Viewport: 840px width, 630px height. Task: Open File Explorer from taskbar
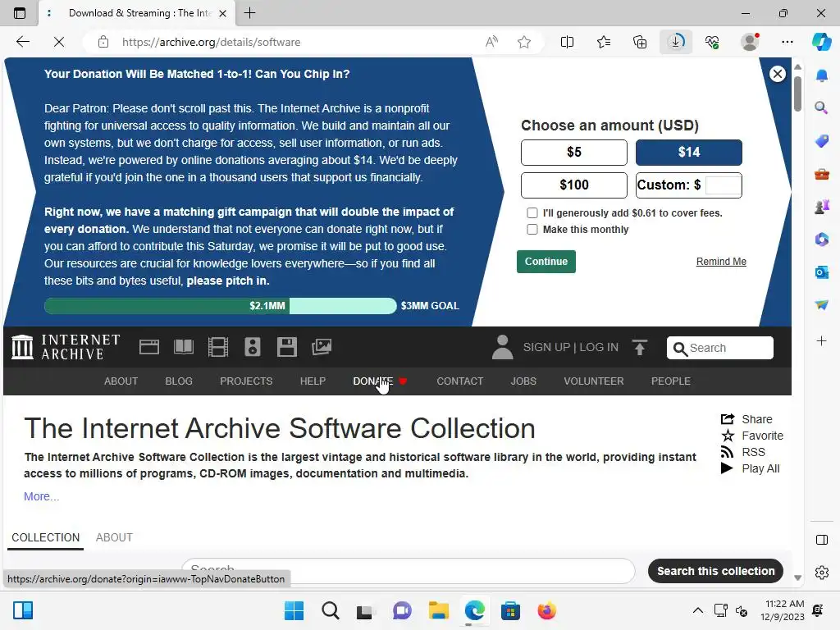pos(438,610)
